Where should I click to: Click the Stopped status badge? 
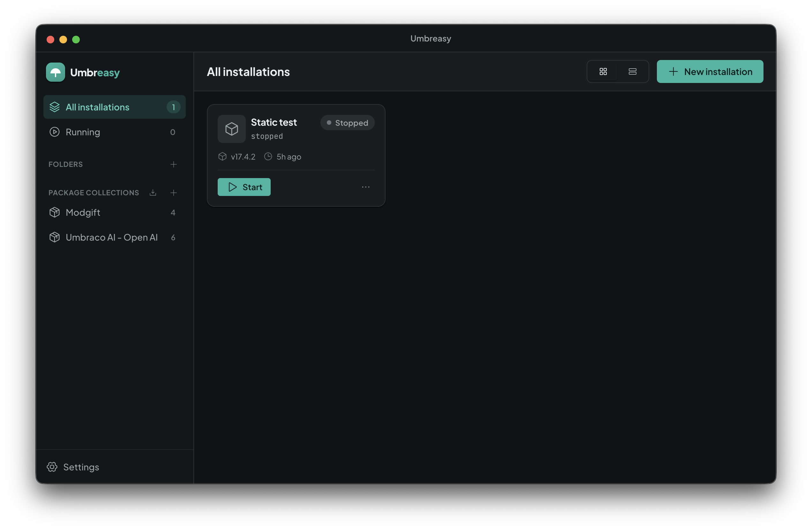347,123
